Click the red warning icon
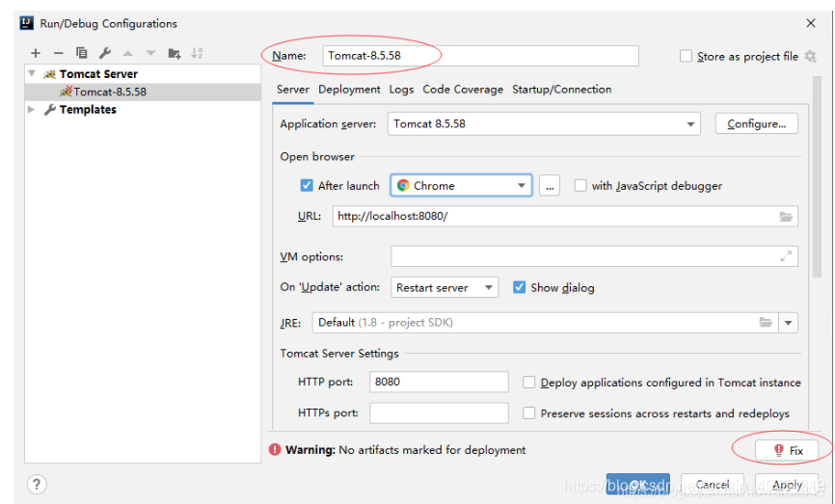The height and width of the screenshot is (504, 835). click(x=275, y=450)
